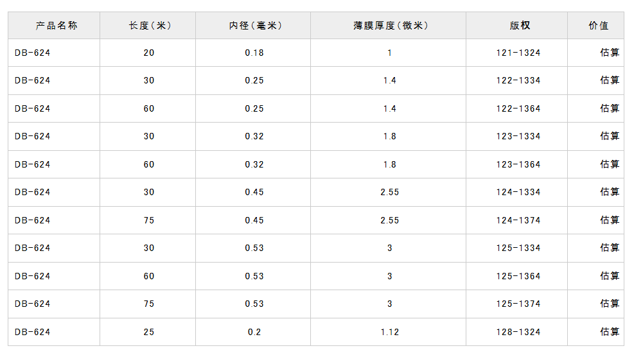Click the 价值 column header
This screenshot has width=634, height=364.
(x=598, y=26)
